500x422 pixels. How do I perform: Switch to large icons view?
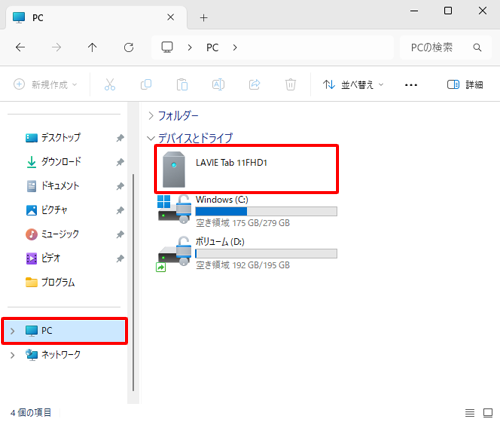coord(488,413)
